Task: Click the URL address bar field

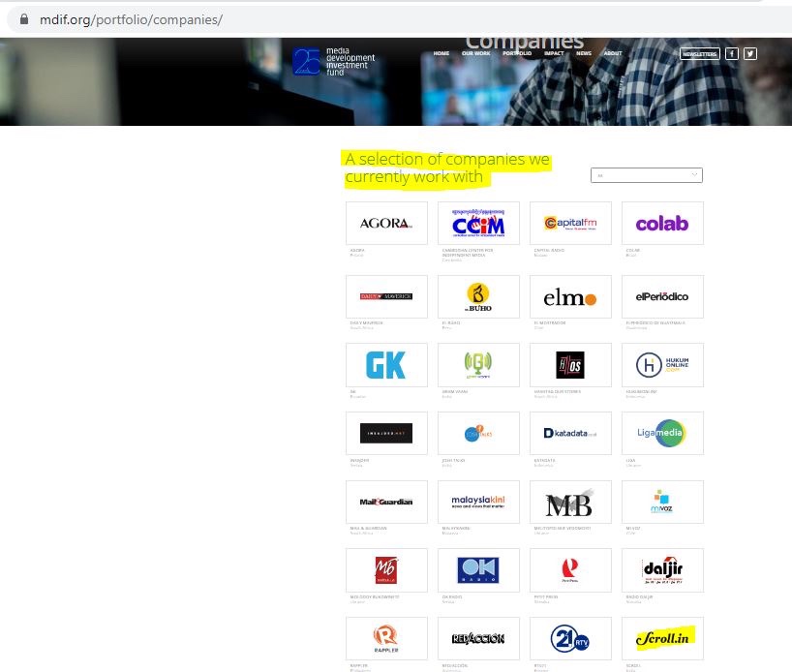Action: [387, 19]
